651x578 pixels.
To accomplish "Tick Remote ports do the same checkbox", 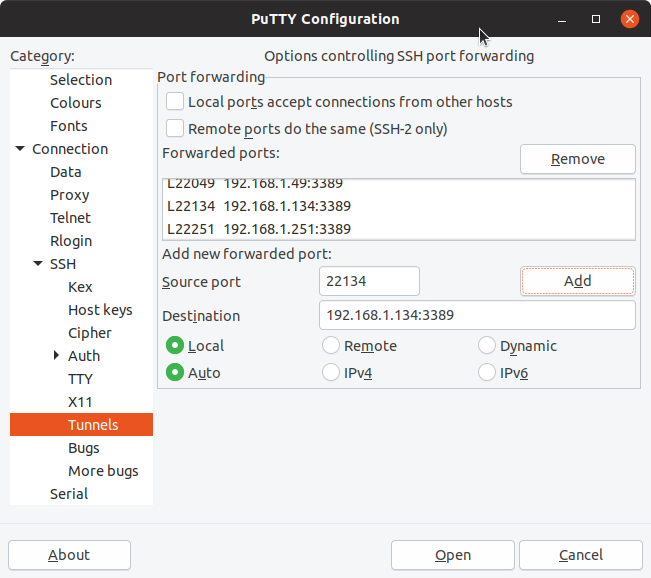I will [175, 128].
